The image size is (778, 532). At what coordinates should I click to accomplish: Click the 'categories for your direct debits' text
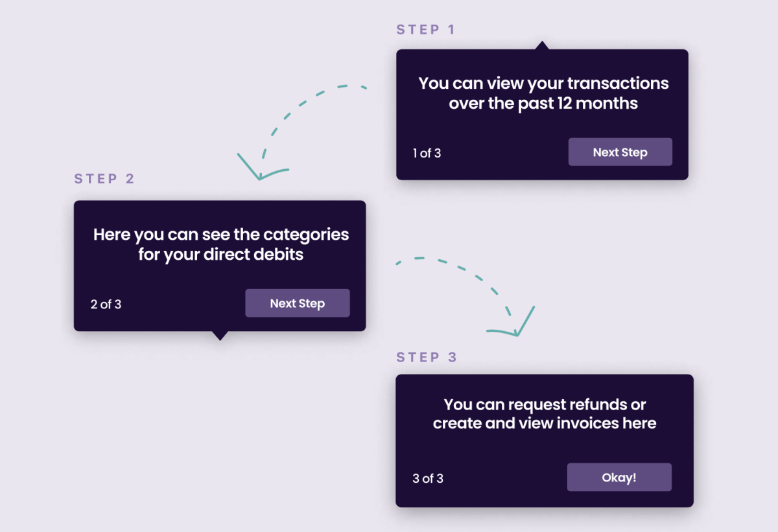[221, 244]
